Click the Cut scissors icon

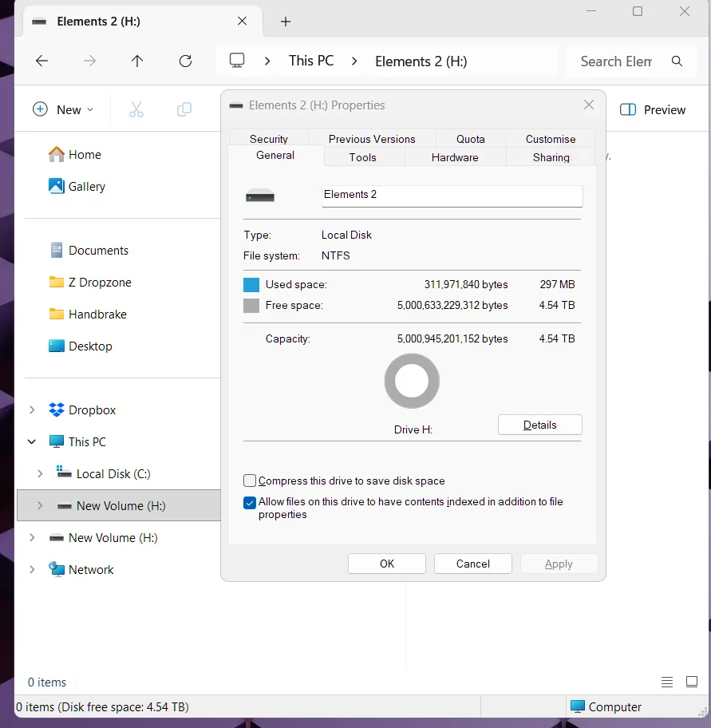click(136, 109)
